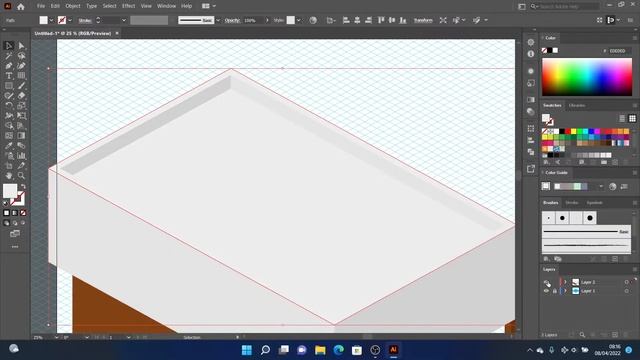Pick the black swatch in Color panel
The height and width of the screenshot is (360, 640).
549,50
